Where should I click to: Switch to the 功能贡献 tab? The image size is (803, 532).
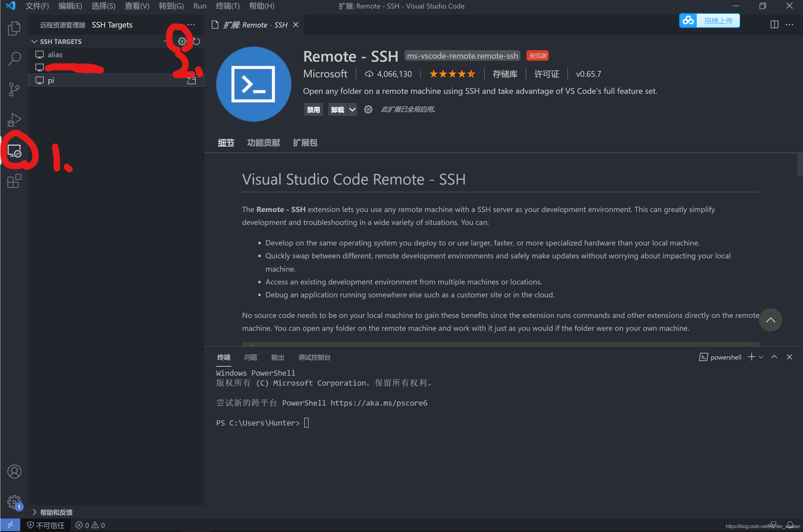point(263,143)
